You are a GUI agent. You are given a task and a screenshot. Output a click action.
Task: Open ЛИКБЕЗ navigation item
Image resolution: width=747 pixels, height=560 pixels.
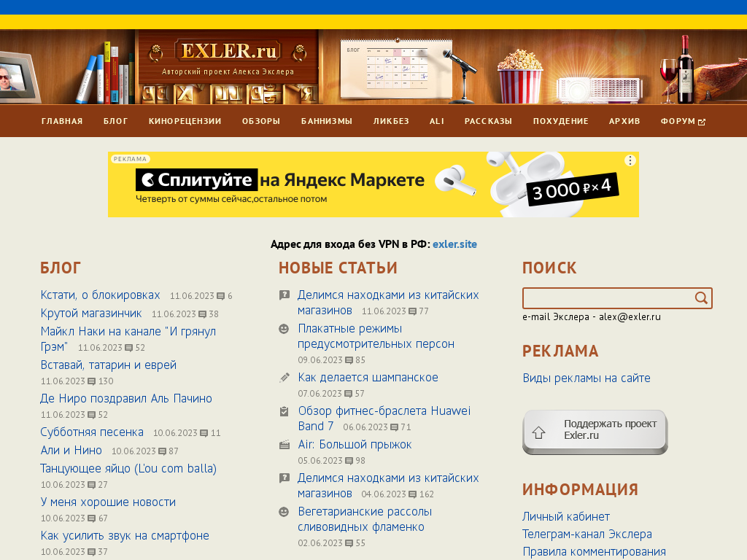tap(391, 122)
